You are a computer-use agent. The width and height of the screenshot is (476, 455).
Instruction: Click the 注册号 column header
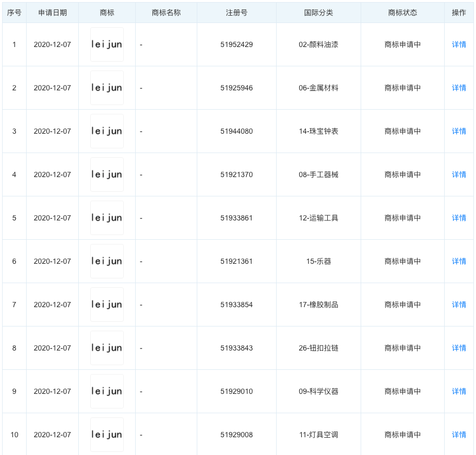point(236,13)
